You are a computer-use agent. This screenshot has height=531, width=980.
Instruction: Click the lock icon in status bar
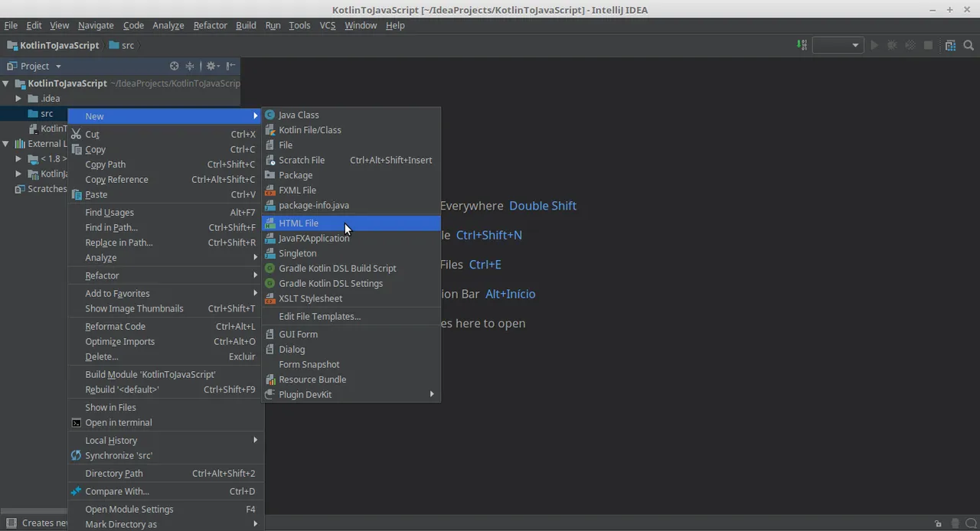[938, 523]
